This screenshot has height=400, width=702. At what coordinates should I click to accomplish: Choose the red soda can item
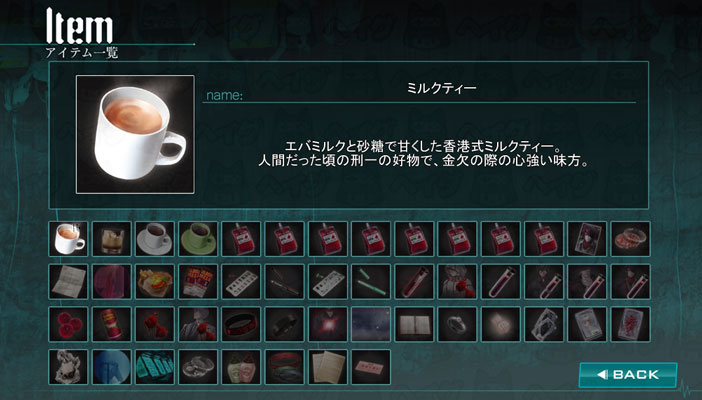click(111, 324)
